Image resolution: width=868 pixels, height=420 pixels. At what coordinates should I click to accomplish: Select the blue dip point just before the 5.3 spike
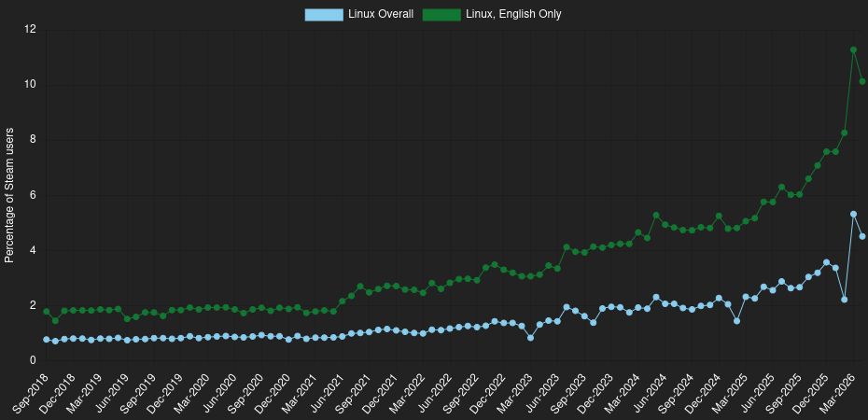pyautogui.click(x=844, y=300)
